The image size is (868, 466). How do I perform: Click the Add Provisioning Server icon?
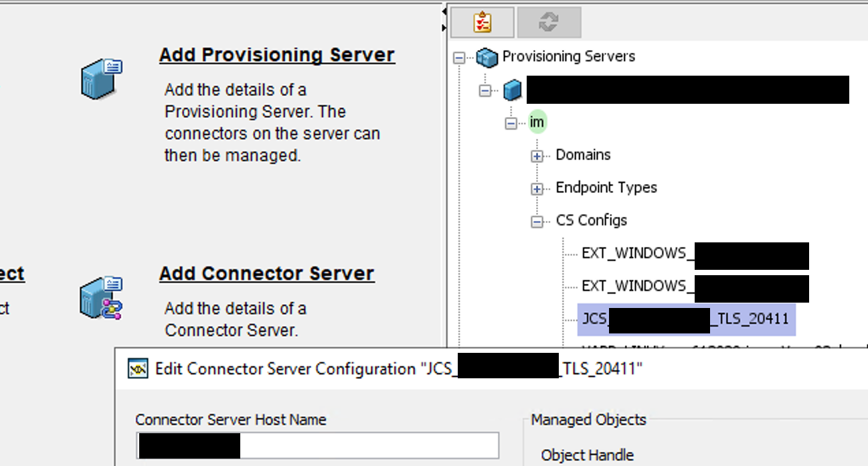(x=101, y=78)
